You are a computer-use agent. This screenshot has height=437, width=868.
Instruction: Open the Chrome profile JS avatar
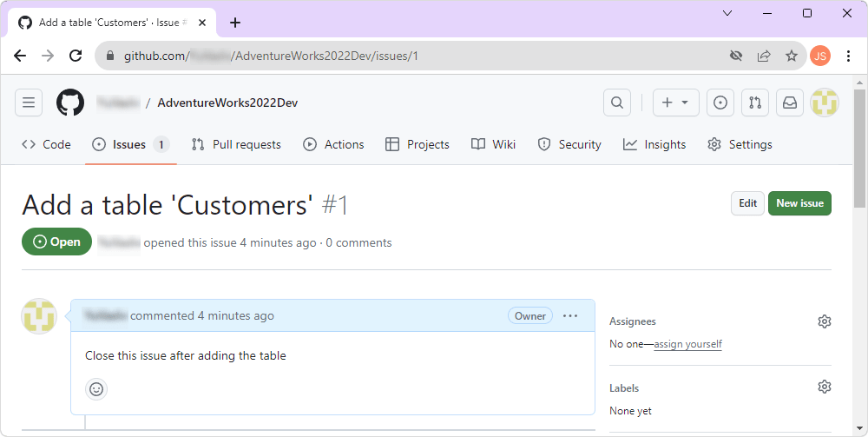820,56
